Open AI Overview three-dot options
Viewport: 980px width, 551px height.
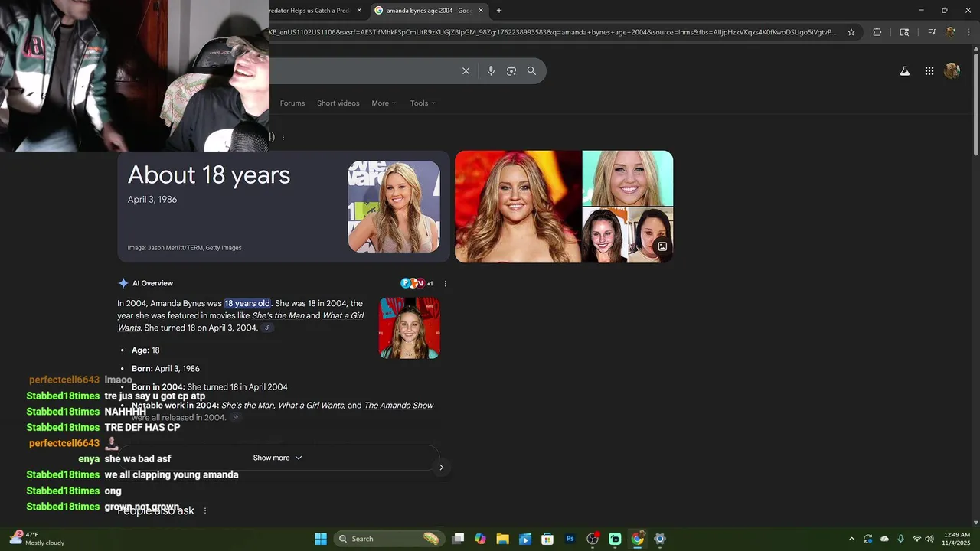[445, 284]
